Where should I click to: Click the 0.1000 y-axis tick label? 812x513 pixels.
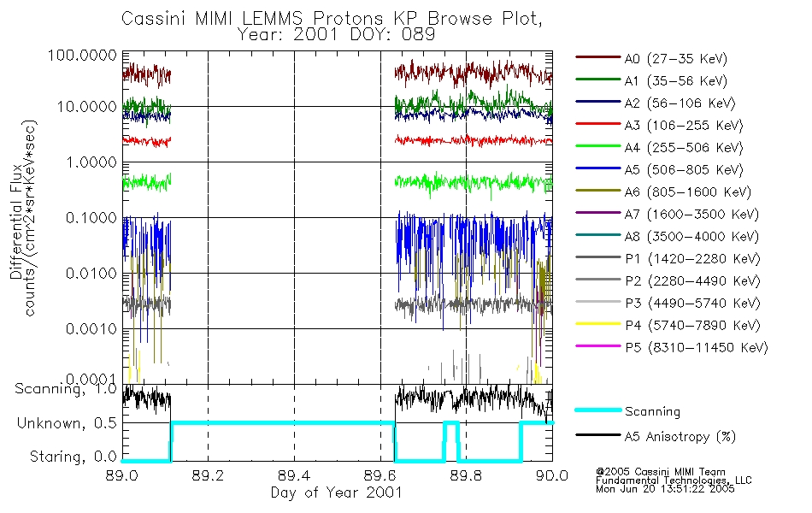point(91,218)
